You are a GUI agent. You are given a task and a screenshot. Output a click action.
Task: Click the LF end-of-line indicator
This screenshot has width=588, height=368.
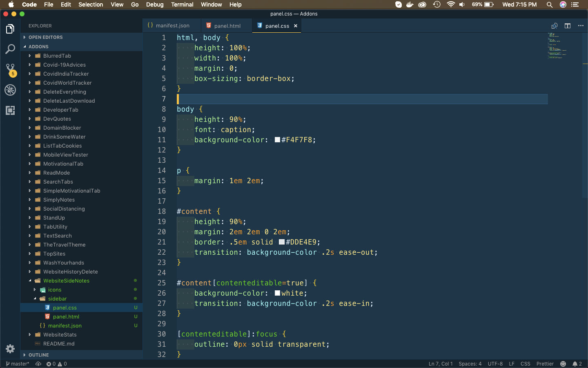point(512,364)
